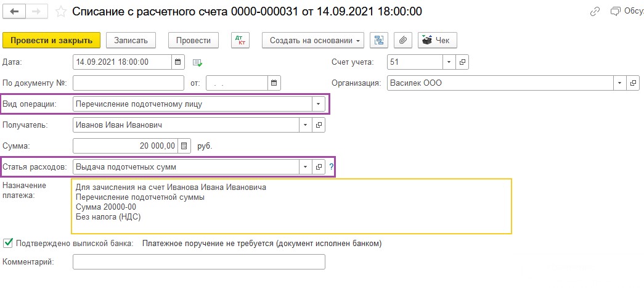Click the green posted status icon

click(x=198, y=62)
